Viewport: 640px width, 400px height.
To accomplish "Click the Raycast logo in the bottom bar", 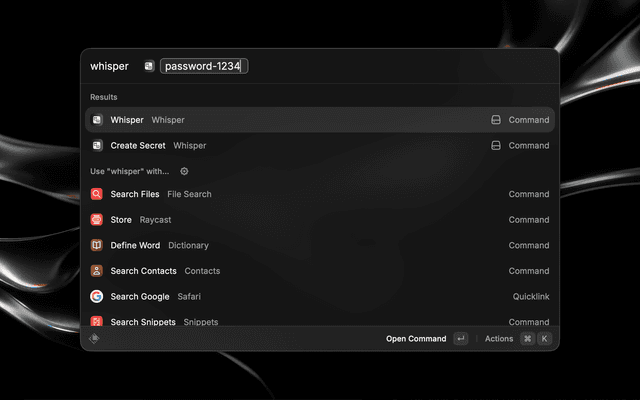I will (95, 339).
